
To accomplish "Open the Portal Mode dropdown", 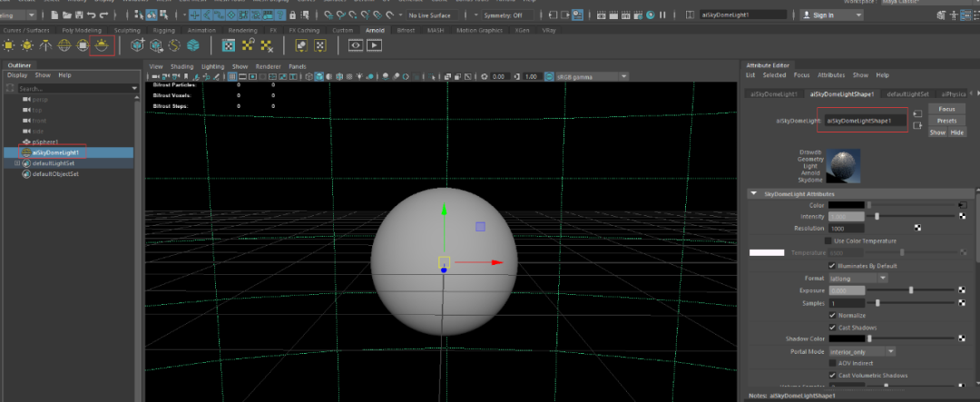I will coord(863,351).
